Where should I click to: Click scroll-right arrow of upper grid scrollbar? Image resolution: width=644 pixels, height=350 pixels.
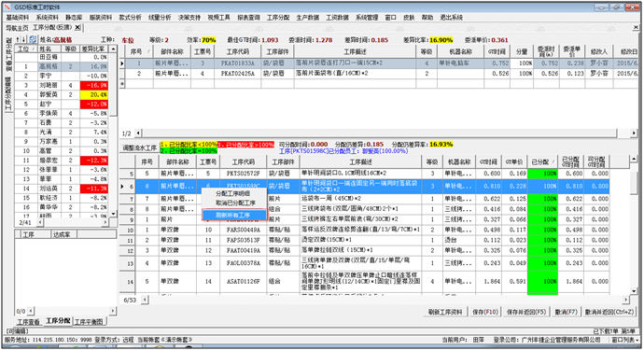pyautogui.click(x=634, y=133)
